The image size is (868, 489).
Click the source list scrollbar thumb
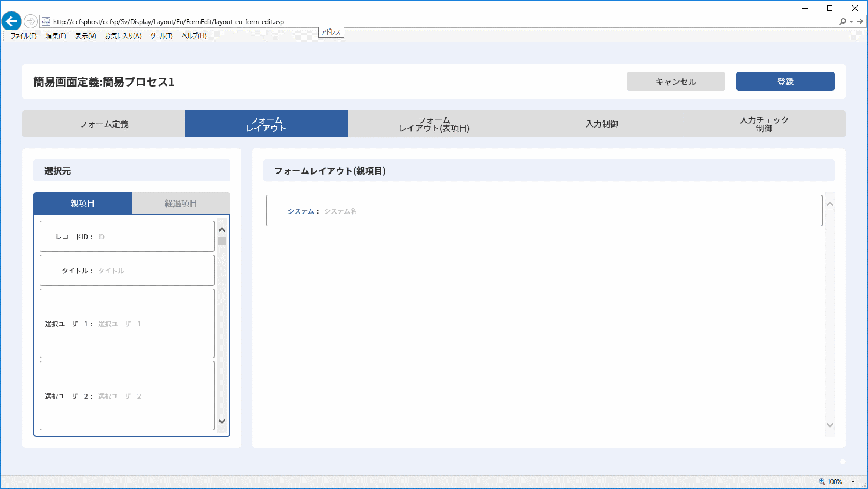pyautogui.click(x=222, y=240)
